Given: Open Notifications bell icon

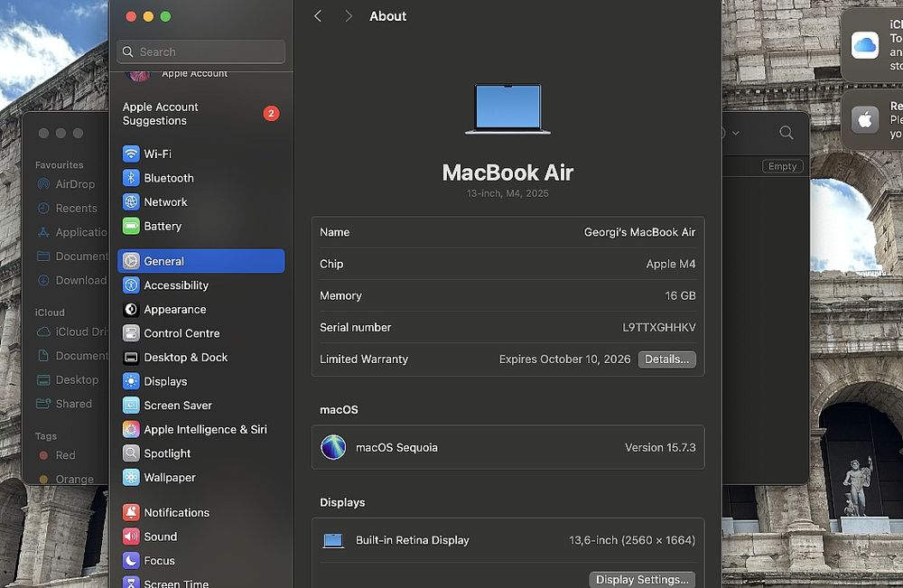Looking at the screenshot, I should (131, 512).
